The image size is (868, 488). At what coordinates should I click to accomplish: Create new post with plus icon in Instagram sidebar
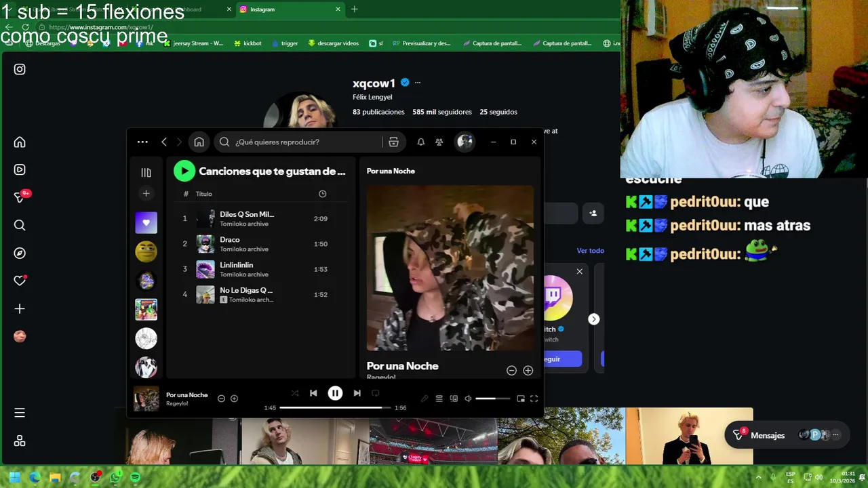point(20,308)
